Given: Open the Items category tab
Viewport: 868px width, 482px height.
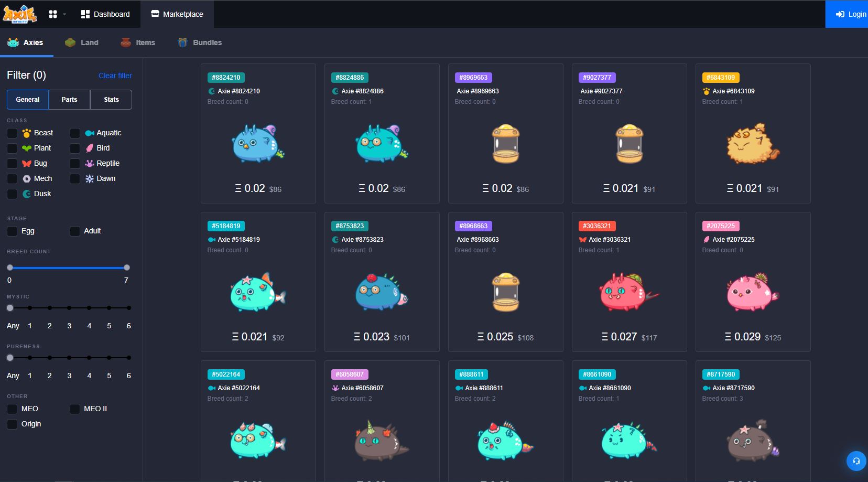Looking at the screenshot, I should [x=138, y=42].
